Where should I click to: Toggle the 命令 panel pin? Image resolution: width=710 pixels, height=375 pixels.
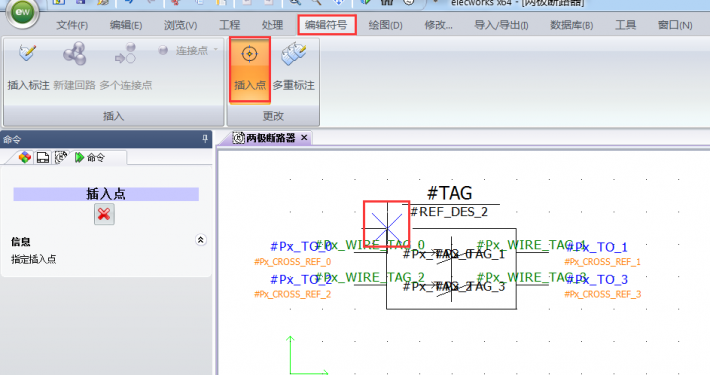click(205, 139)
